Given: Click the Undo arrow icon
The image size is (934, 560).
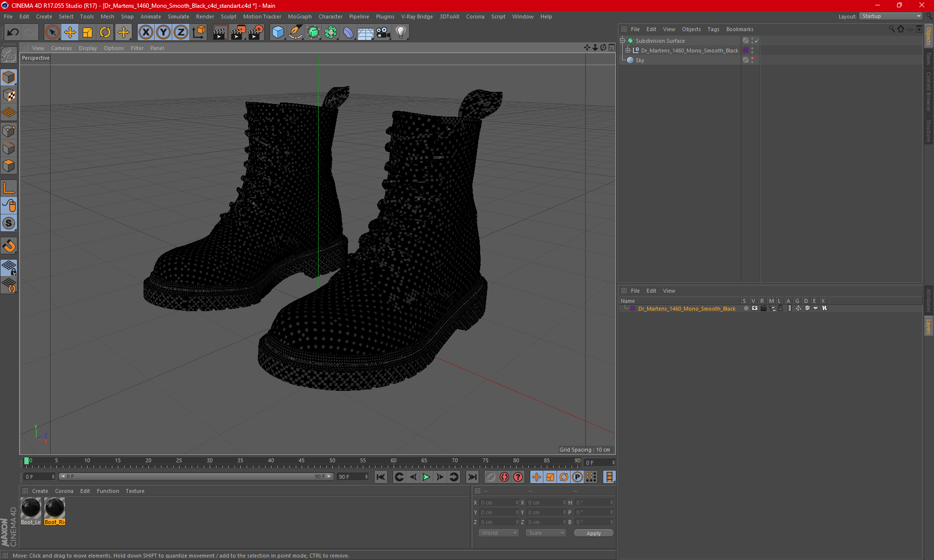Looking at the screenshot, I should click(x=13, y=33).
